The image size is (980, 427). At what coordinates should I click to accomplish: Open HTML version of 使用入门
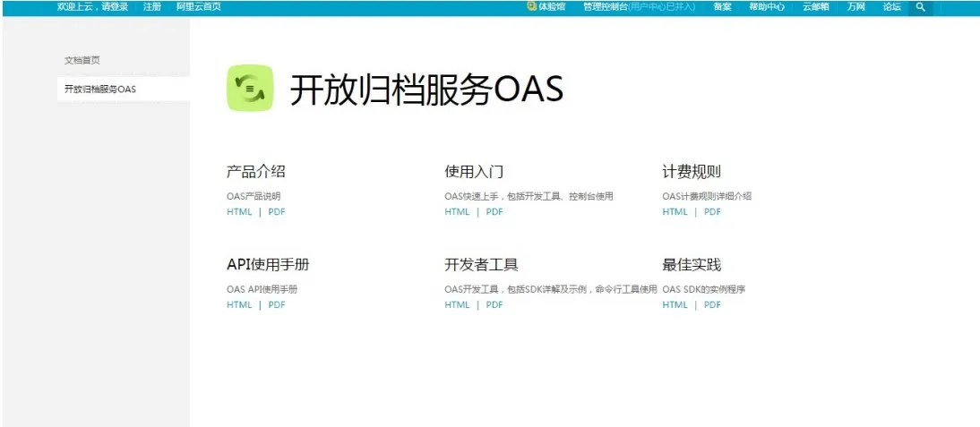457,211
